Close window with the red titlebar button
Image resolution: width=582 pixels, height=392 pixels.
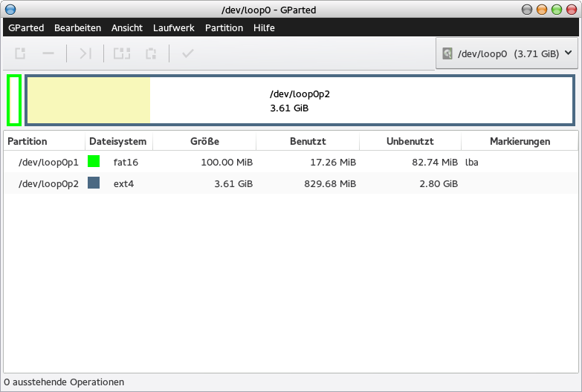572,10
